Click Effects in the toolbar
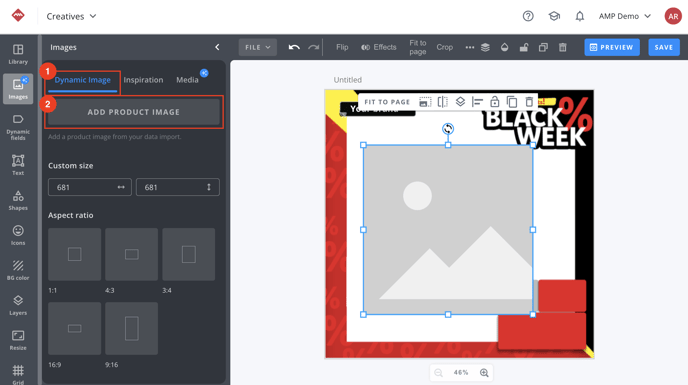 tap(379, 47)
